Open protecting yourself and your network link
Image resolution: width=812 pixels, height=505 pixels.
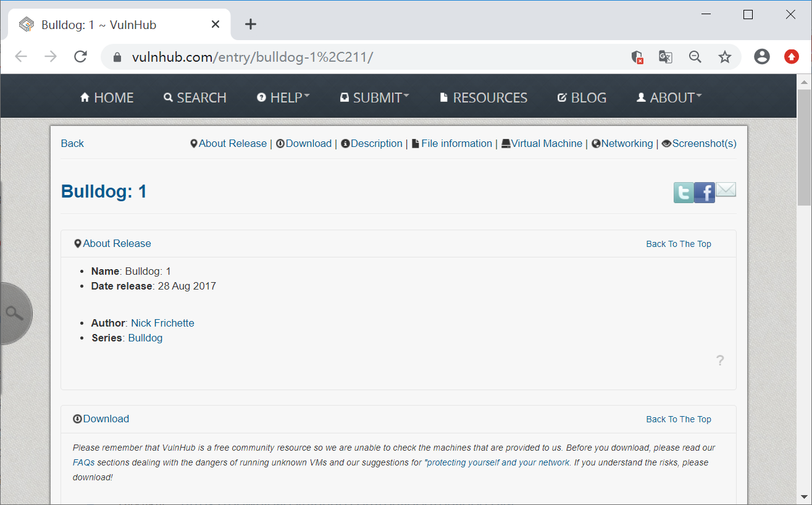click(x=498, y=462)
